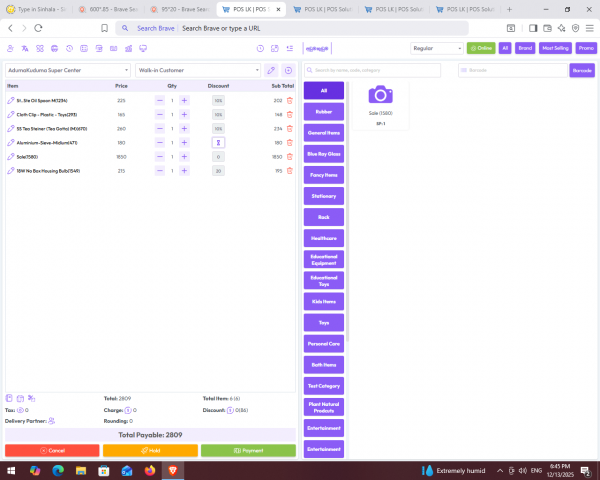Viewport: 600px width, 480px height.
Task: Open Brave bookmark icon in address bar
Action: (x=104, y=28)
